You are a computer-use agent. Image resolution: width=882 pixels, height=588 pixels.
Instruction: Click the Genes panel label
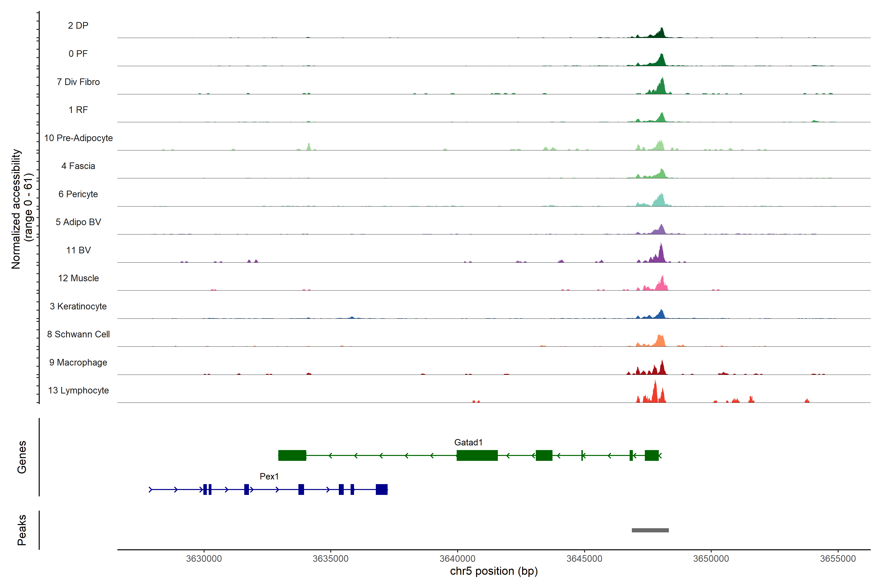22,457
